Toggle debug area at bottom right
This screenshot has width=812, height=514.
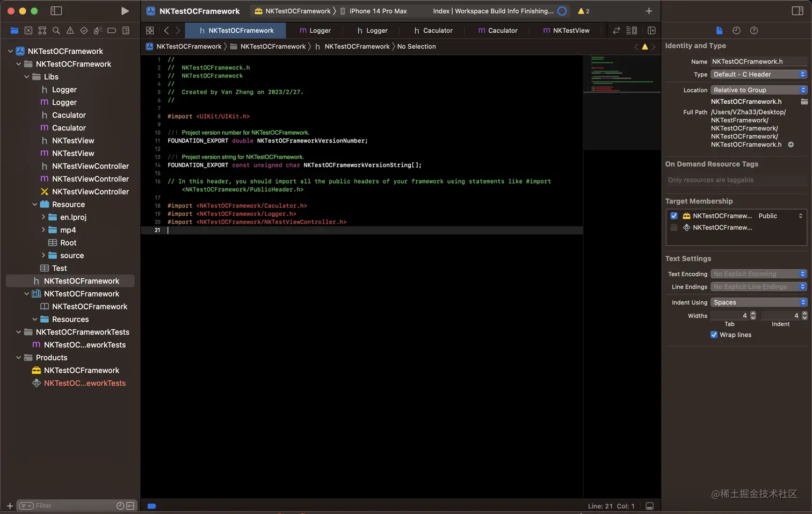[649, 506]
